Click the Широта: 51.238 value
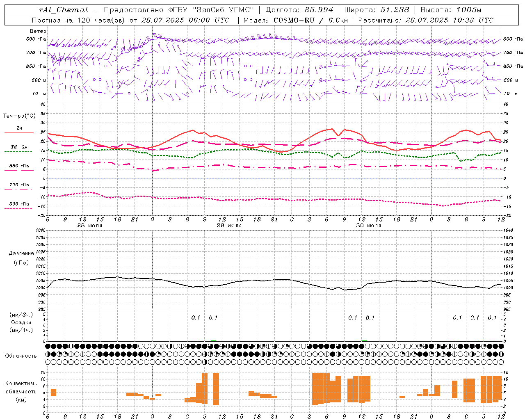 pyautogui.click(x=377, y=10)
